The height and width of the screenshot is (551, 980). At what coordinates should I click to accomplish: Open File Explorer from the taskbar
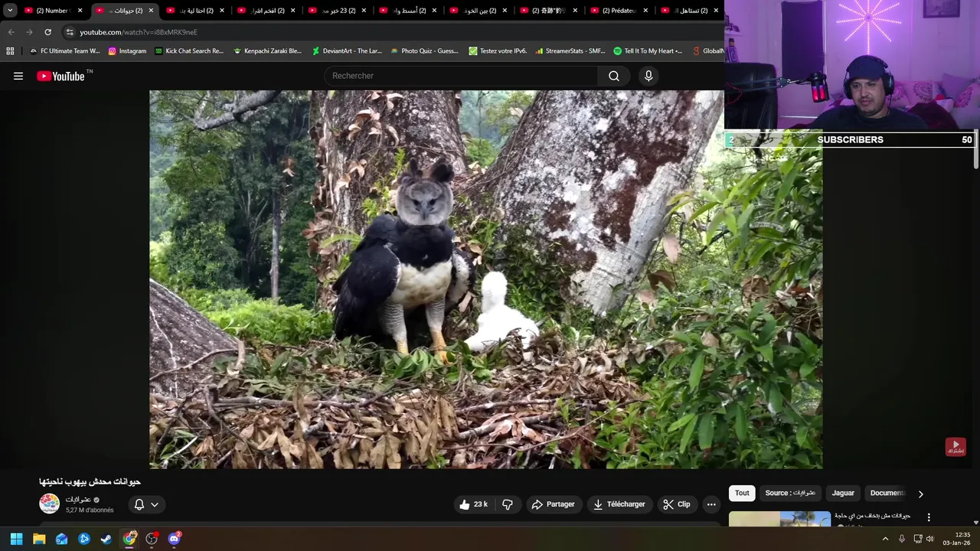click(x=39, y=539)
